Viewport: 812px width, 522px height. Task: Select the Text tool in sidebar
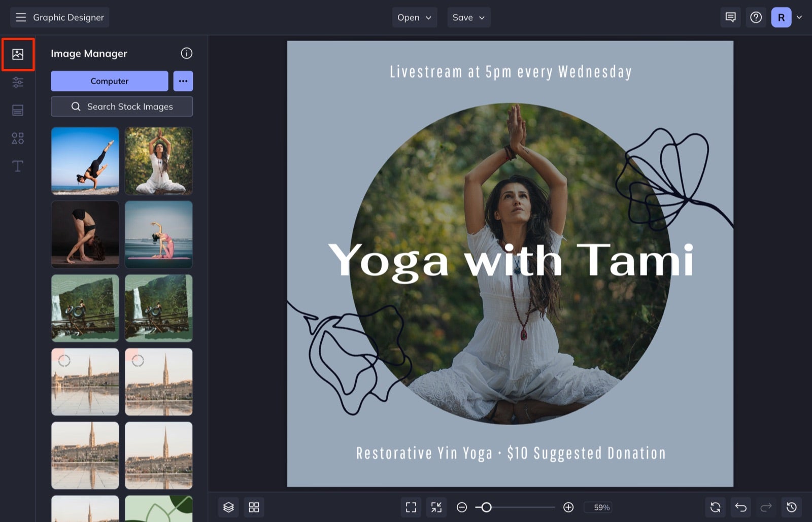(x=18, y=166)
